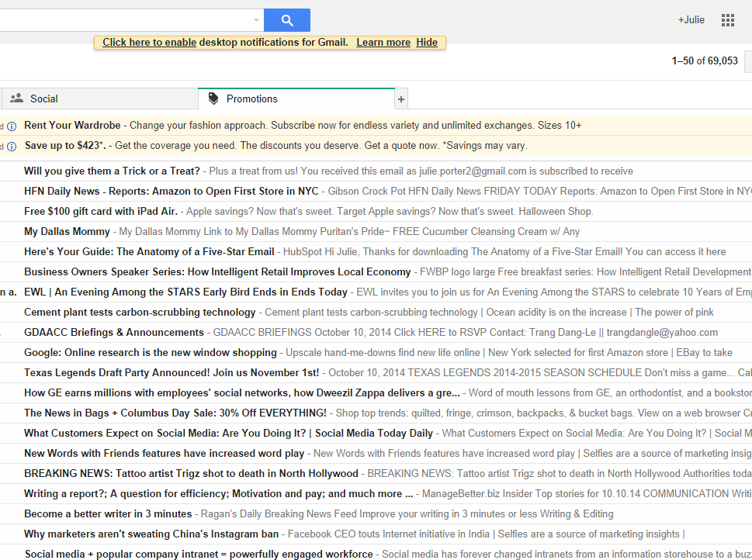752x560 pixels.
Task: Open the Save up to $423 ad
Action: [x=376, y=146]
